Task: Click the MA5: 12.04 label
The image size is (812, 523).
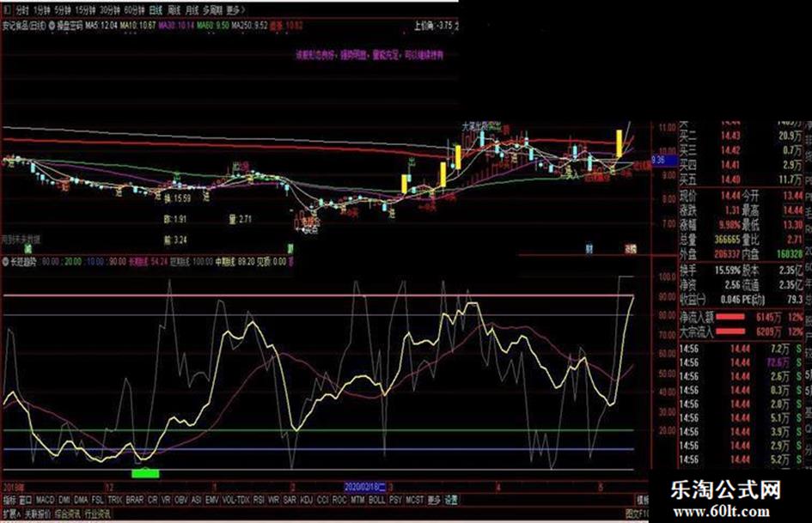Action: click(101, 25)
